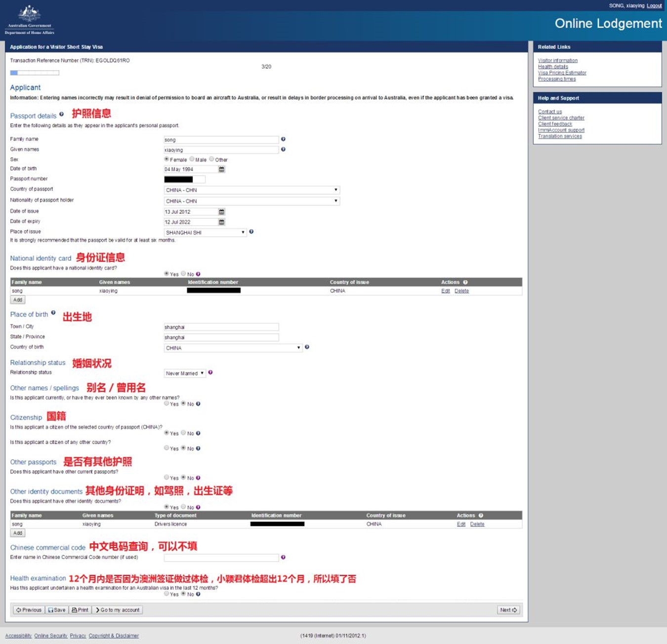
Task: Open the Country of birth dropdown
Action: pos(233,348)
